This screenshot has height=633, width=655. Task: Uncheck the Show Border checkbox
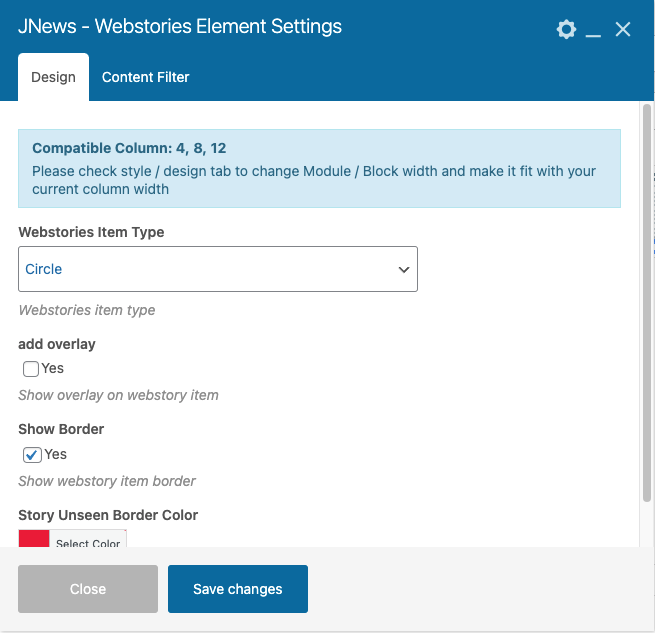32,455
